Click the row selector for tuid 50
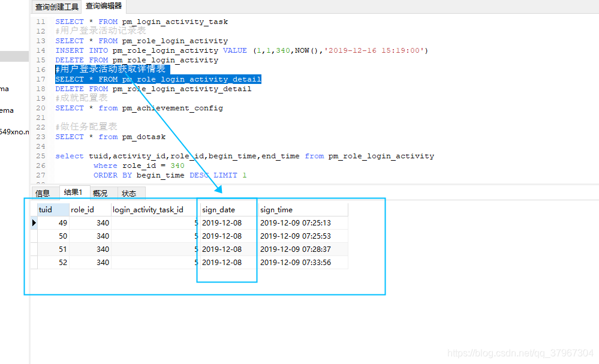 click(34, 236)
